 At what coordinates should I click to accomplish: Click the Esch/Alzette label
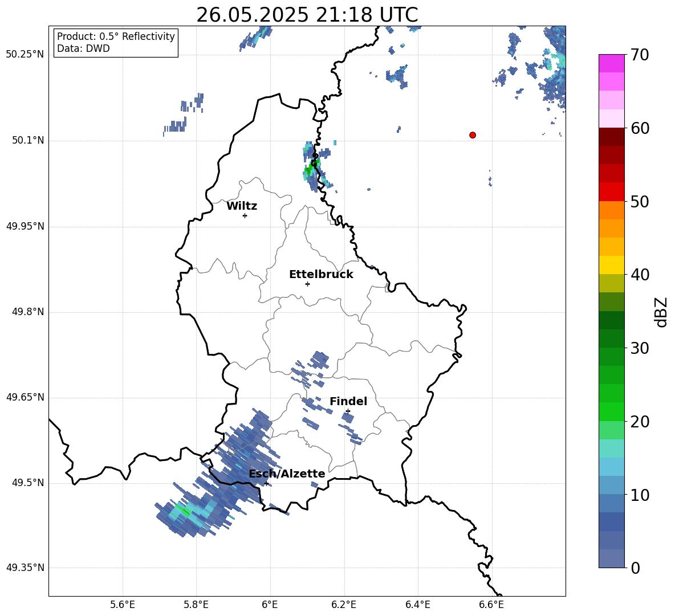pyautogui.click(x=287, y=474)
